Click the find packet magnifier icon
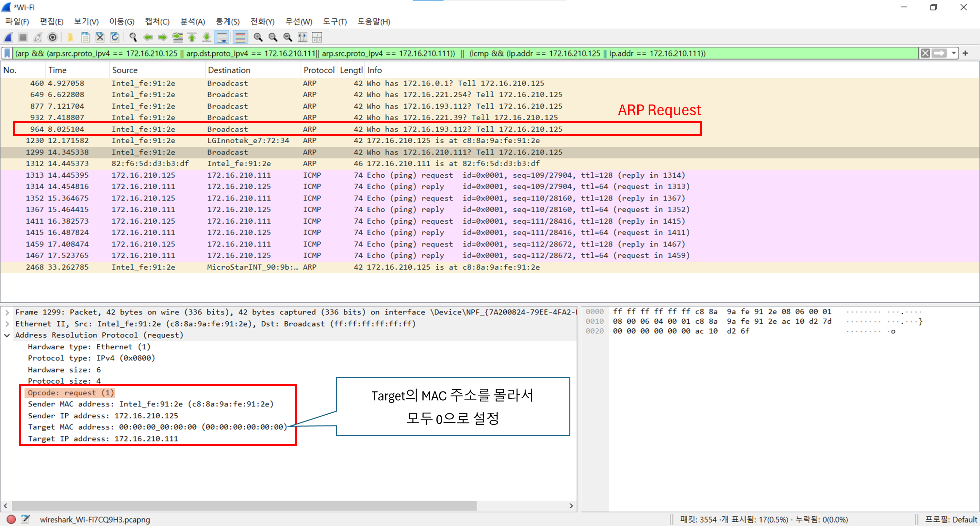Image resolution: width=980 pixels, height=526 pixels. point(133,37)
